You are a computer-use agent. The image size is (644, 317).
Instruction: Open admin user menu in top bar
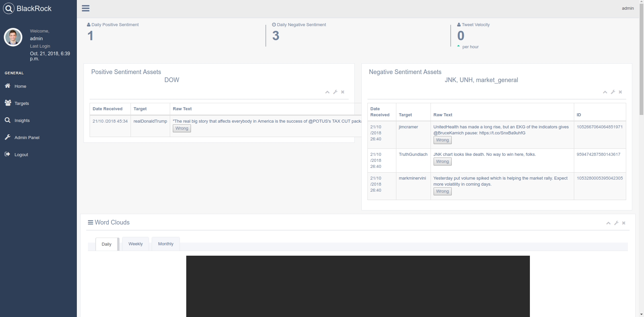(628, 8)
